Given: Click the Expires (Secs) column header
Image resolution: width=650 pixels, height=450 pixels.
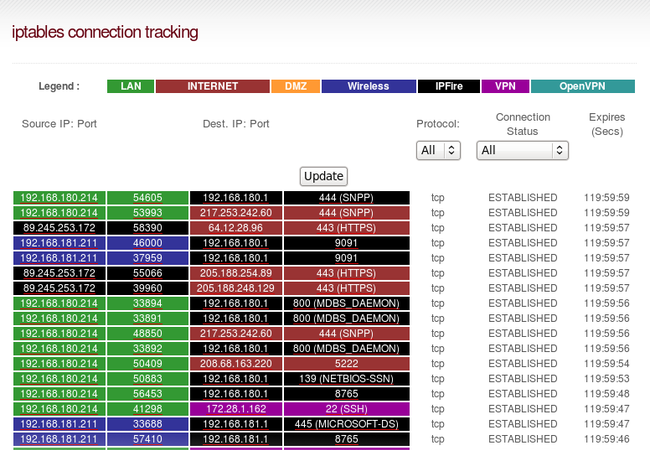Looking at the screenshot, I should click(607, 124).
